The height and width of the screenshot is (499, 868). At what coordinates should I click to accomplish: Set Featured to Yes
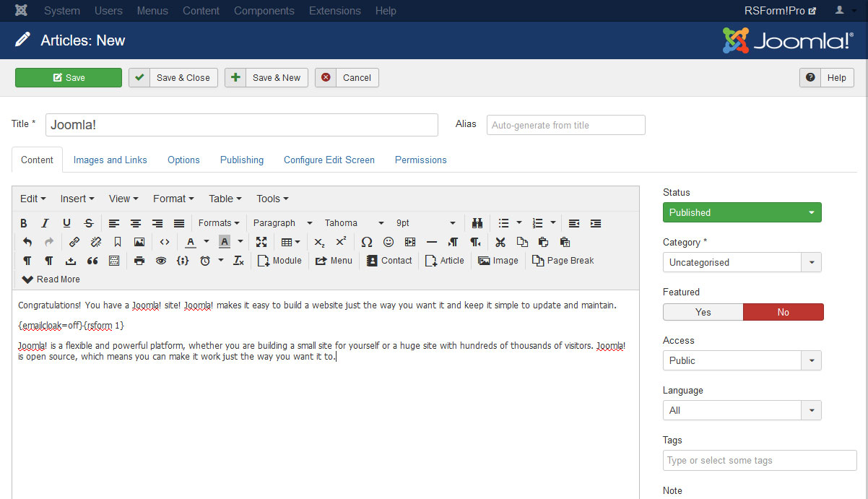pos(703,312)
